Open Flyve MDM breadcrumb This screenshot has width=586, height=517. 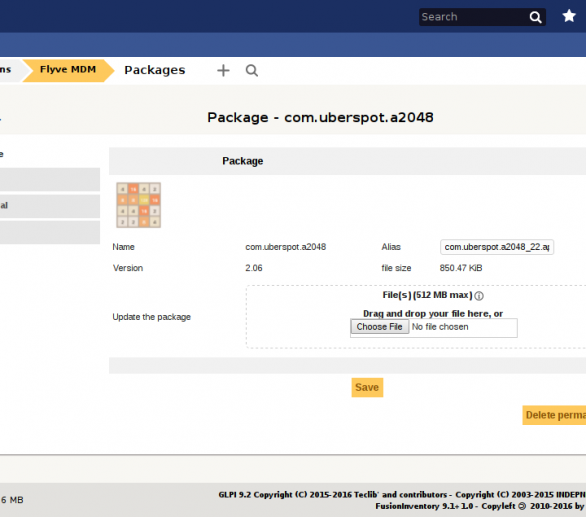point(68,70)
